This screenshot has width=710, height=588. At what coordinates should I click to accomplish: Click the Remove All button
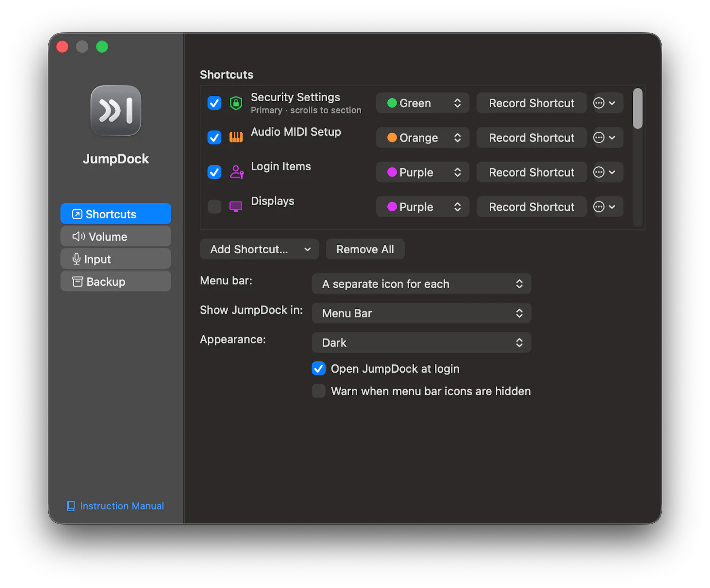(365, 249)
